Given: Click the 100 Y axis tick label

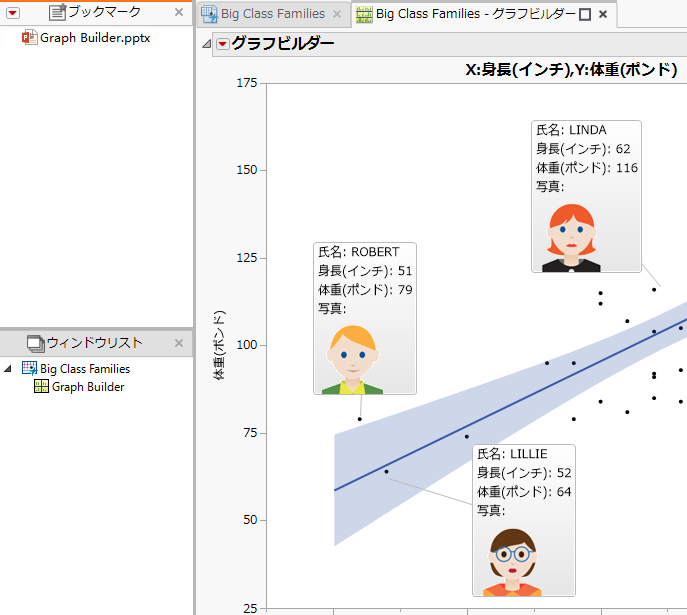Looking at the screenshot, I should [247, 345].
